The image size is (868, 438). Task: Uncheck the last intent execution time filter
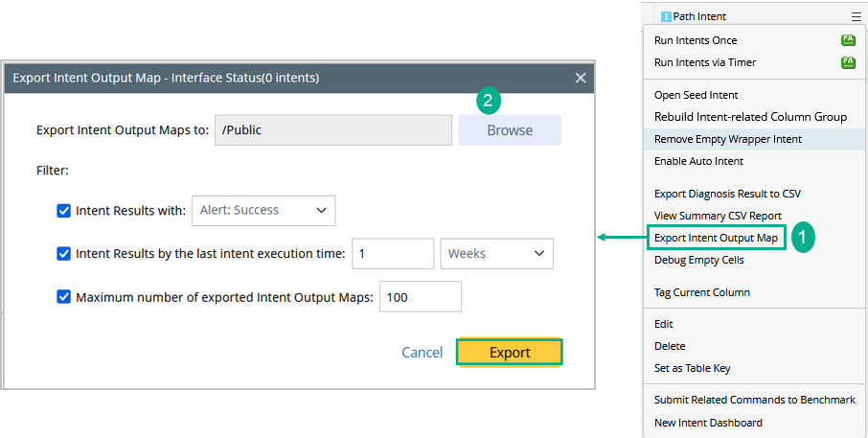pos(64,254)
